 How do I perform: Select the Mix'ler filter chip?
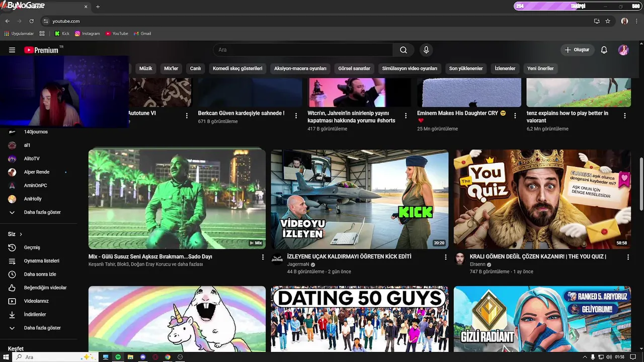(x=171, y=68)
